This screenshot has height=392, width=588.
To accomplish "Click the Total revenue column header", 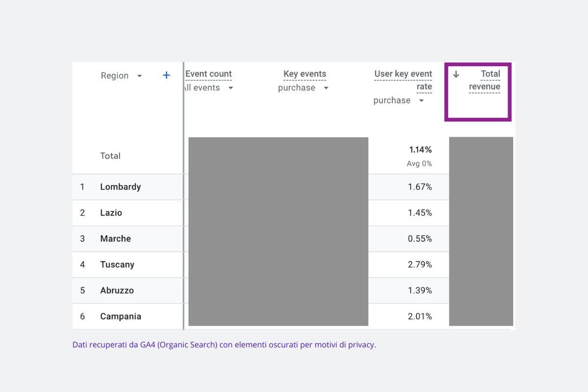I will 485,80.
